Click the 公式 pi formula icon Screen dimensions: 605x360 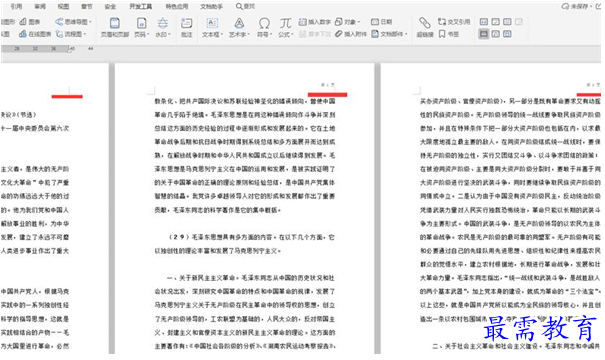[x=286, y=23]
